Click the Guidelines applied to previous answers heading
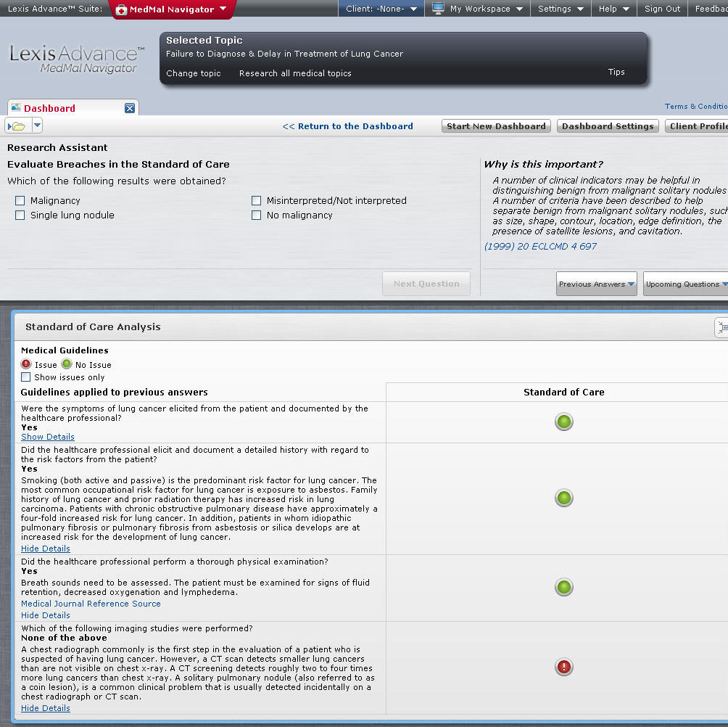This screenshot has width=728, height=727. pyautogui.click(x=115, y=392)
